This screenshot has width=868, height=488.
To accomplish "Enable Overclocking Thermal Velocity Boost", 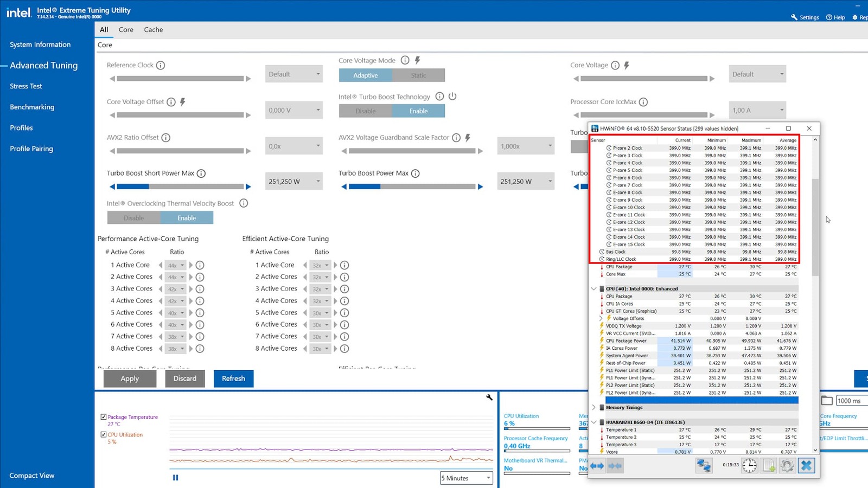I will (187, 218).
